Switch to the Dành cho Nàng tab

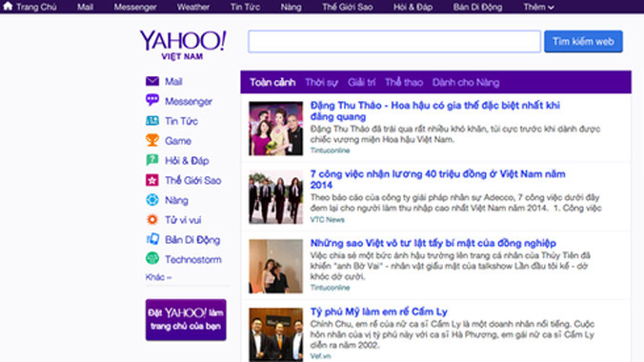tap(466, 82)
